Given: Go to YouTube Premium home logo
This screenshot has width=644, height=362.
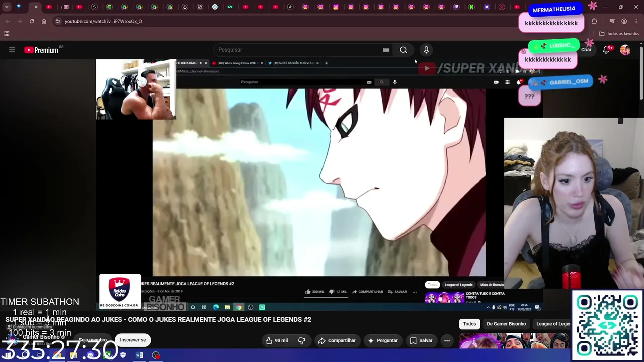Looking at the screenshot, I should tap(41, 50).
